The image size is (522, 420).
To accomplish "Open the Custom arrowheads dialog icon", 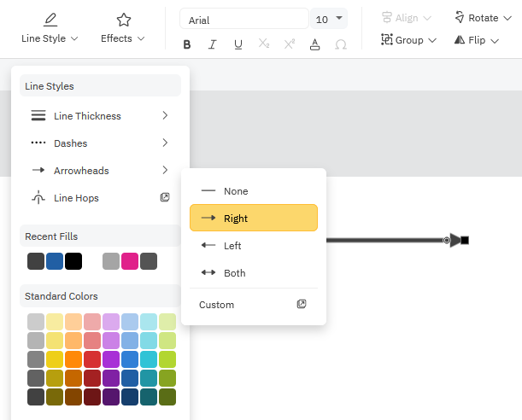I will coord(301,305).
